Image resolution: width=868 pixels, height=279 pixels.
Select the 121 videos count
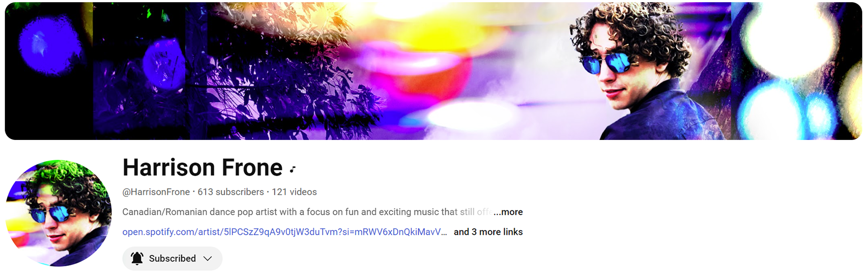(x=294, y=192)
